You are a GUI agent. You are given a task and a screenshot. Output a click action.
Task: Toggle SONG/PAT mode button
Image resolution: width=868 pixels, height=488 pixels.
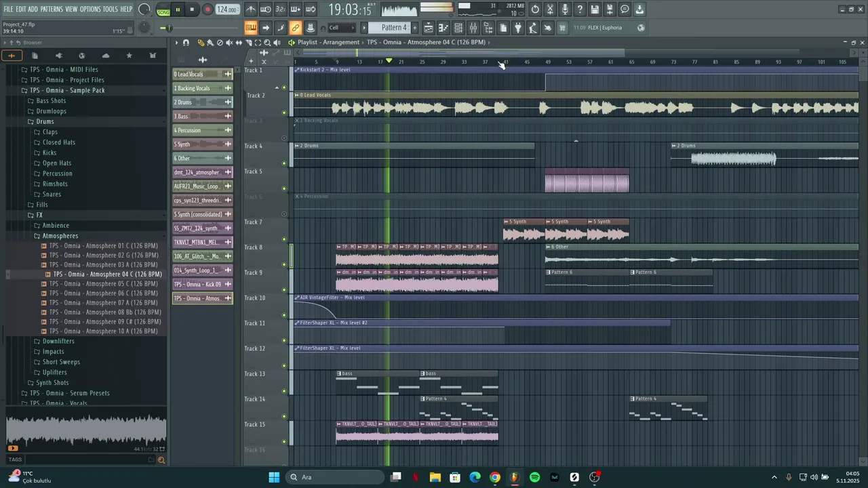163,10
